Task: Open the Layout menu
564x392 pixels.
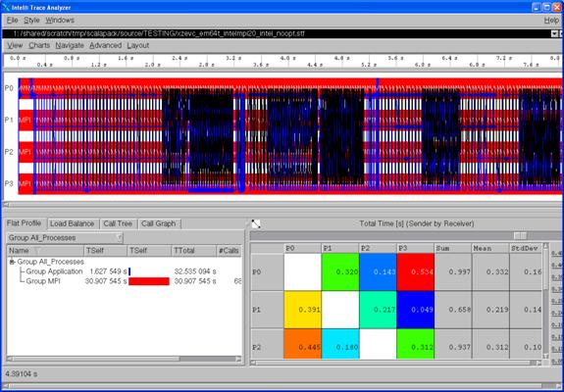Action: coord(137,46)
